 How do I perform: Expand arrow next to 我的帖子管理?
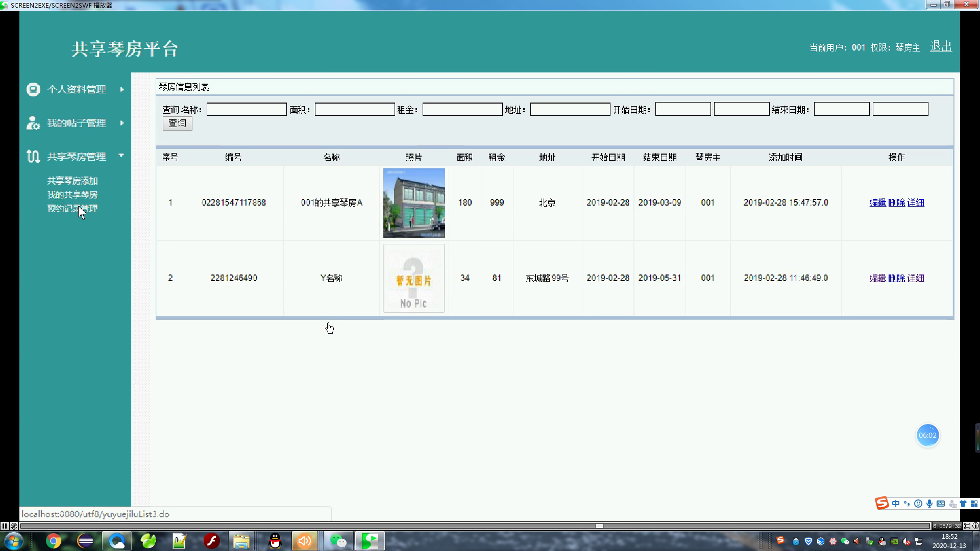pos(122,123)
